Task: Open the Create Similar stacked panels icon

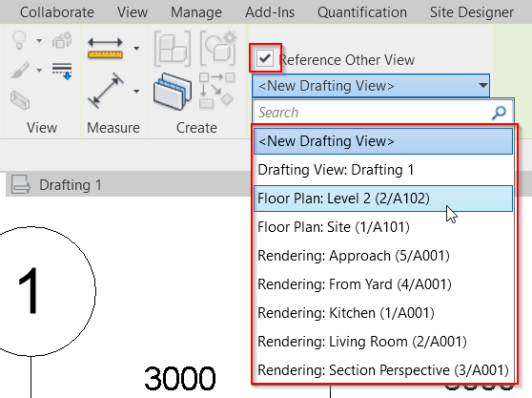Action: pos(172,91)
